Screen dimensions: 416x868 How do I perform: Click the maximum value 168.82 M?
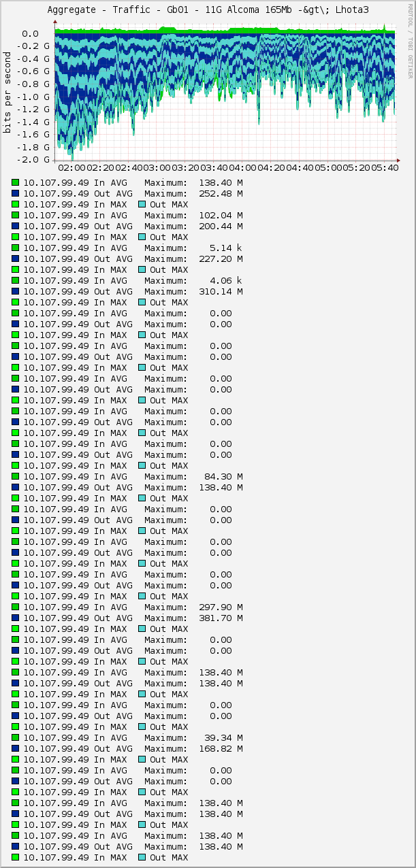(x=221, y=749)
